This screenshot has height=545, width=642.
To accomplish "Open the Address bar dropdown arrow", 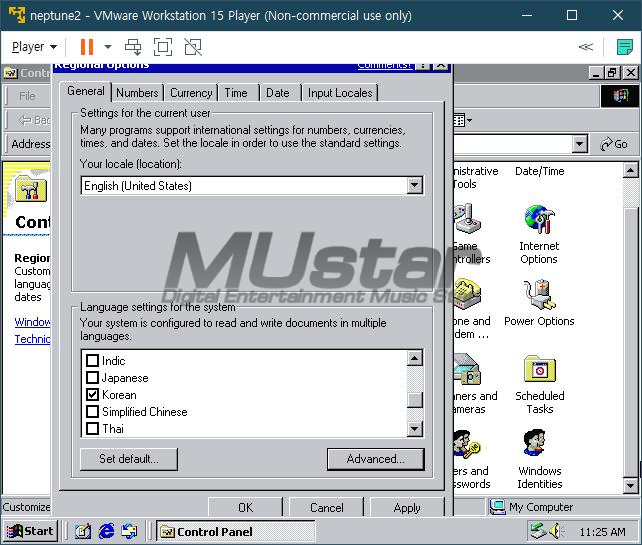I will tap(579, 144).
